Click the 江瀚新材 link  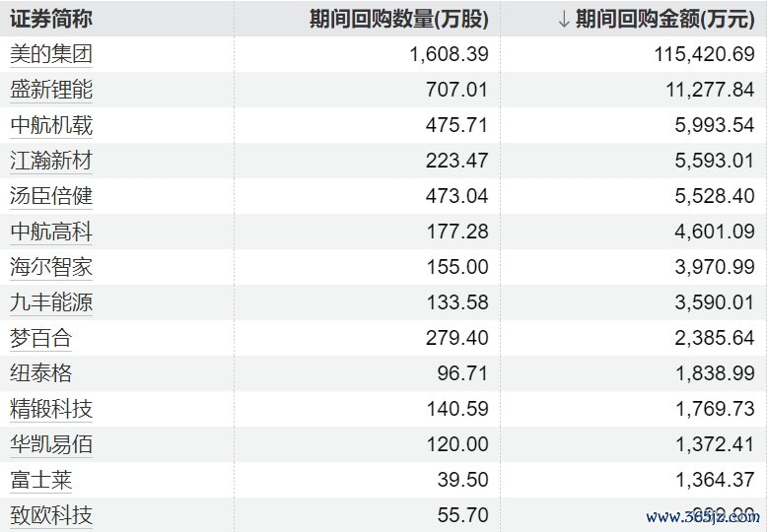click(51, 161)
